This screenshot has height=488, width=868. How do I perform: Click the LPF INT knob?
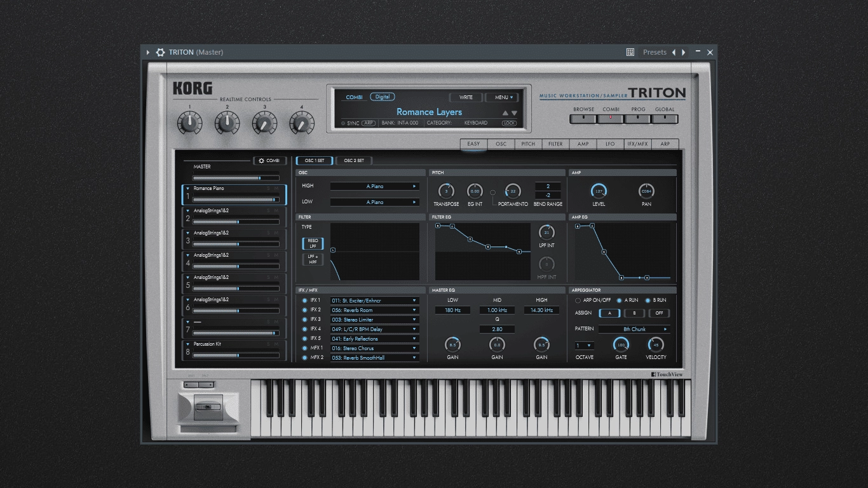coord(546,232)
